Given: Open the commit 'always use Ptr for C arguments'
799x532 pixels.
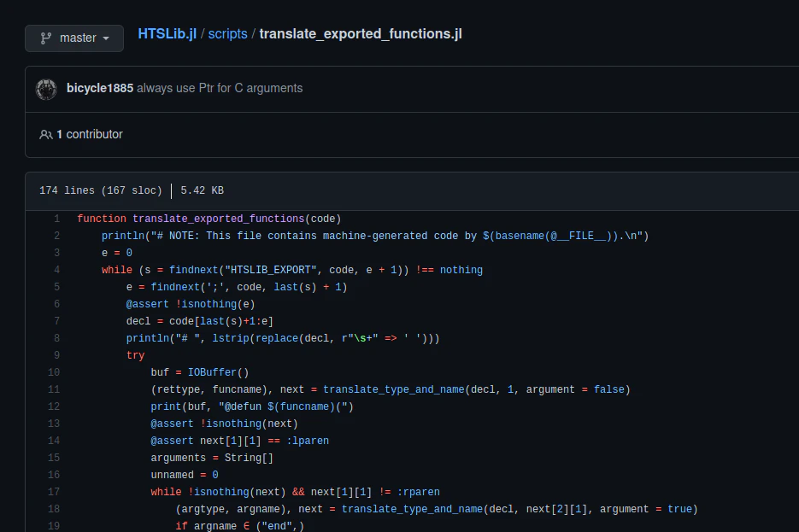Looking at the screenshot, I should click(x=220, y=88).
